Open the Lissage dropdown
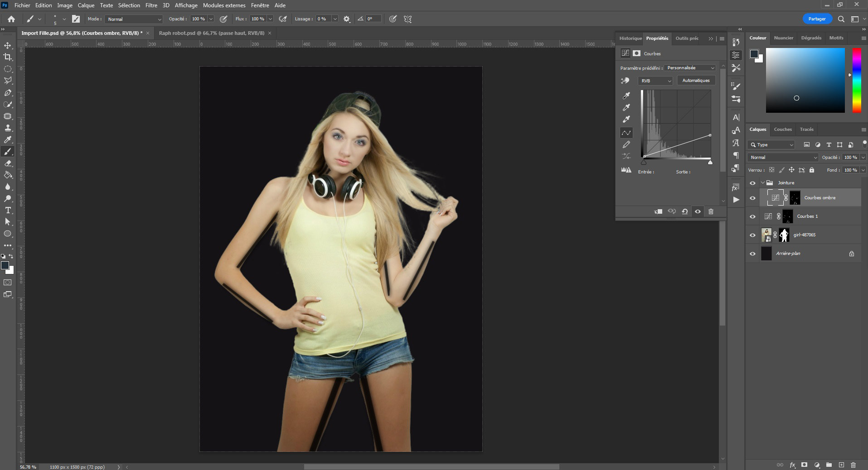Image resolution: width=868 pixels, height=470 pixels. click(x=335, y=19)
